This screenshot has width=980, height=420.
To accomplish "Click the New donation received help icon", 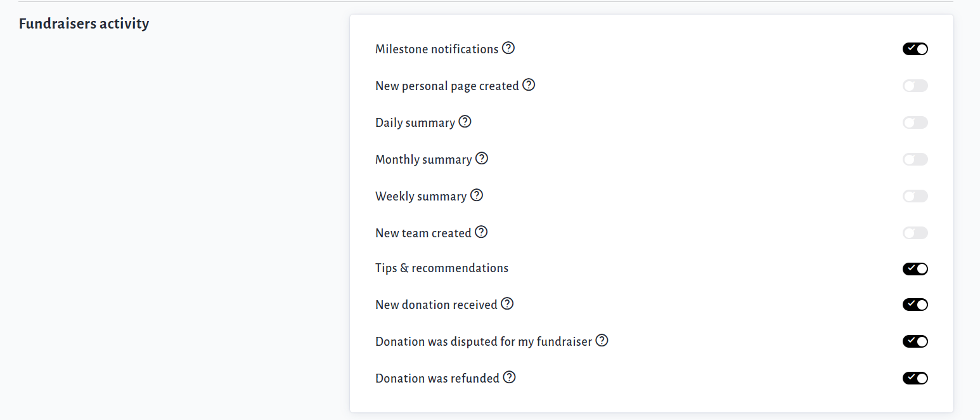I will [x=507, y=304].
